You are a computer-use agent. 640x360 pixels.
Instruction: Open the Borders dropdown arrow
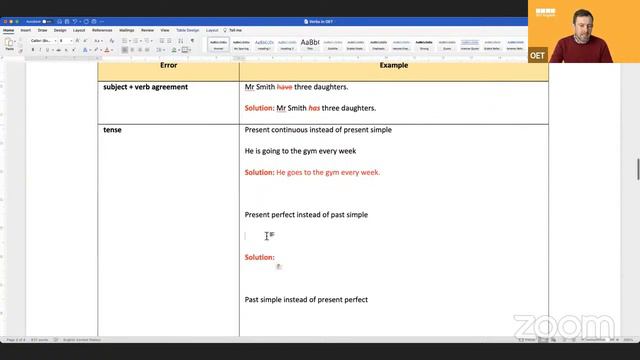[x=190, y=50]
